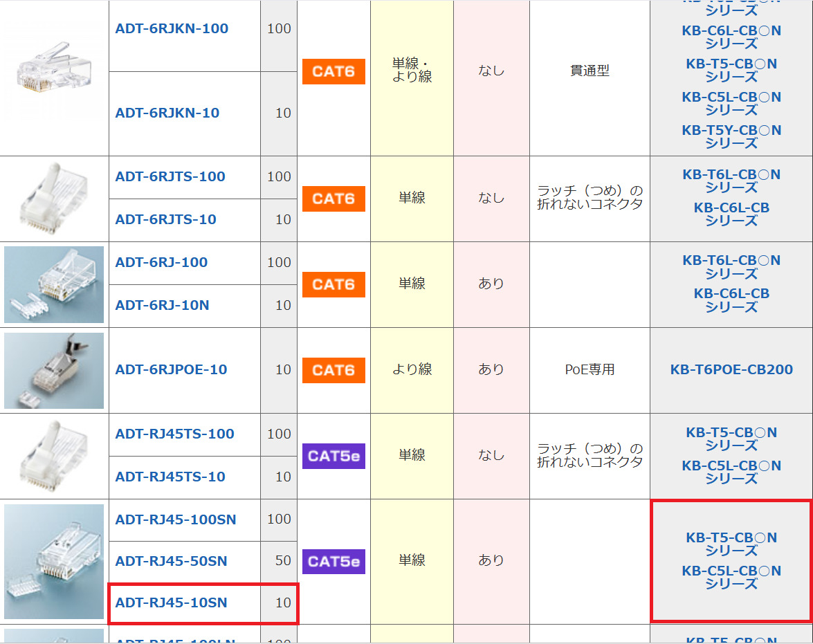Select the ADT-RJ45TS connector thumbnail
The image size is (813, 644).
53,455
